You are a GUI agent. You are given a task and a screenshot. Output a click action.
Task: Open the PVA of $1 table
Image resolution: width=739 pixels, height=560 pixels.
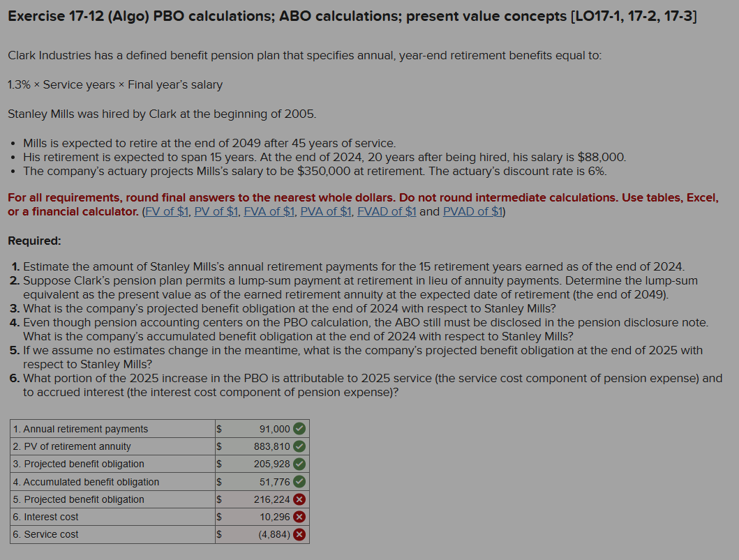(325, 211)
